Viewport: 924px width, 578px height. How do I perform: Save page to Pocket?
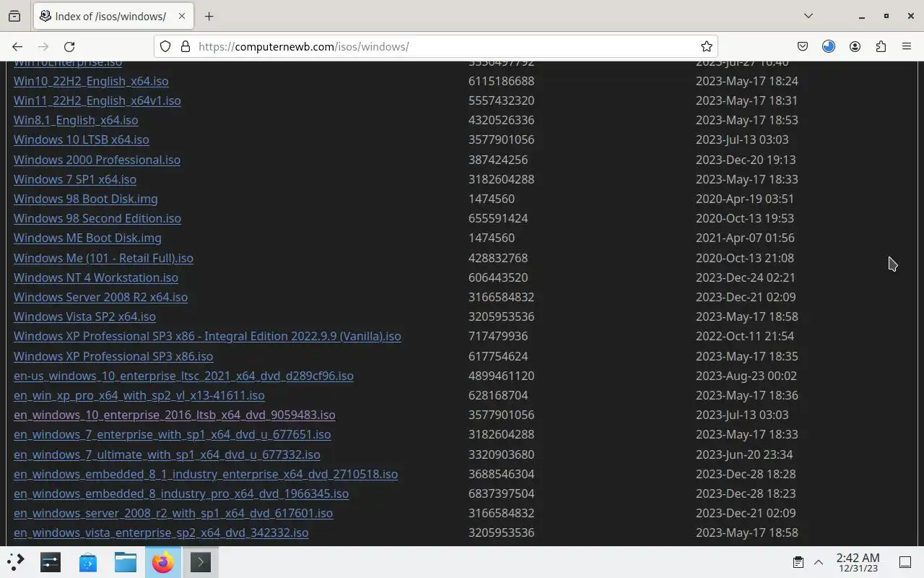coord(803,46)
